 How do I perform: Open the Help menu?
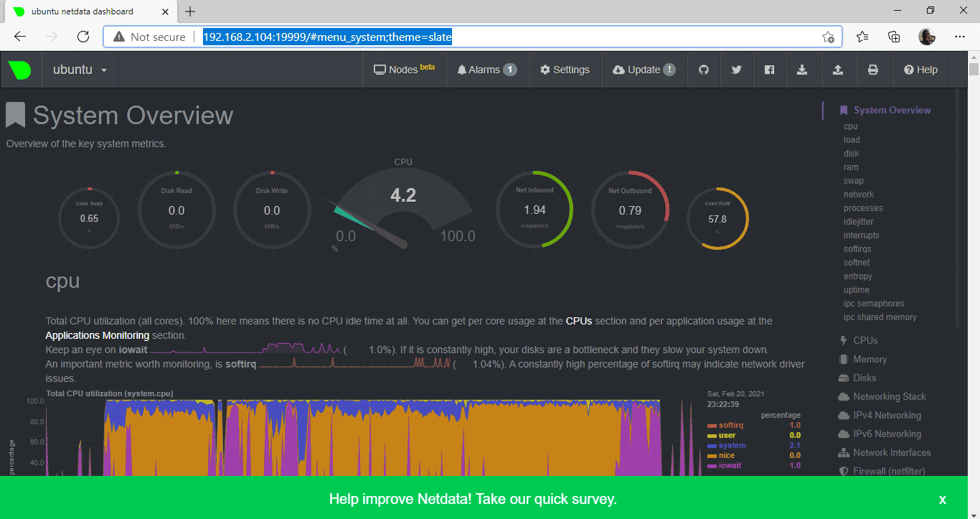tap(921, 70)
